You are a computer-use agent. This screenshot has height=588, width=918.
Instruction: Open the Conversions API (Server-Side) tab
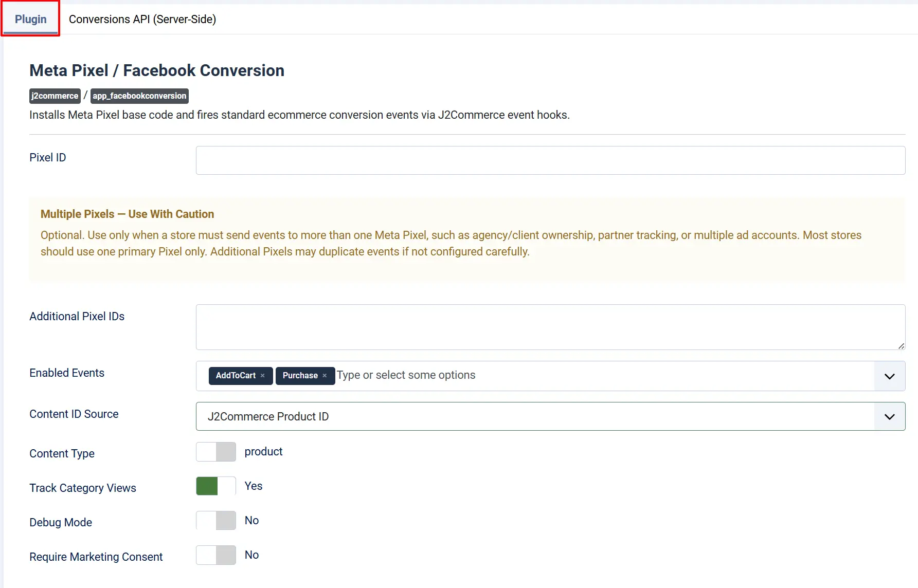[142, 19]
